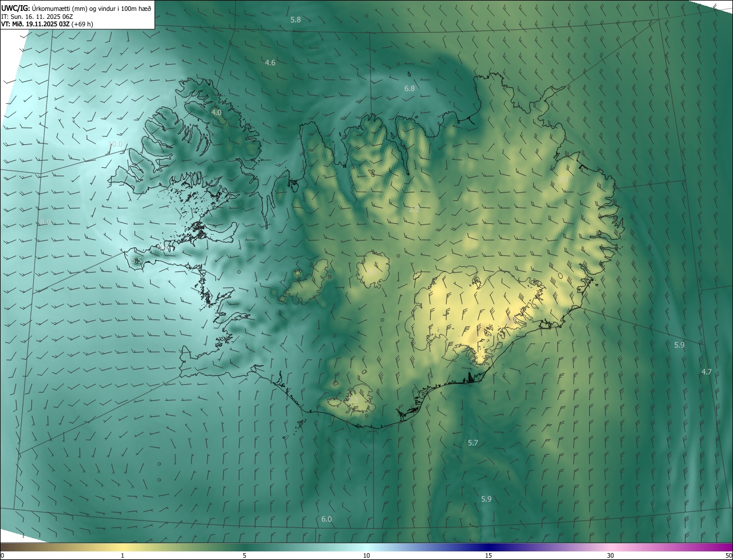The image size is (733, 560).
Task: Click the 6.8 value label on the map
Action: tap(409, 88)
